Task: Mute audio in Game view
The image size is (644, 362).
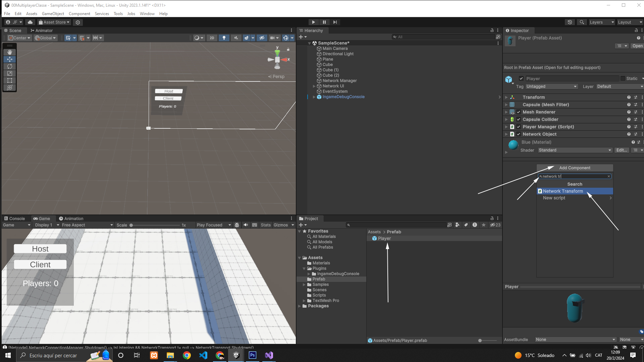Action: (246, 225)
